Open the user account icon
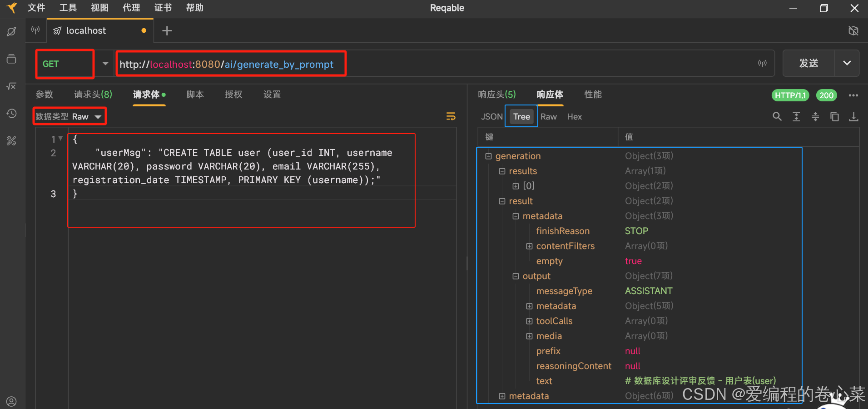Screen dimensions: 868x409 [x=11, y=401]
